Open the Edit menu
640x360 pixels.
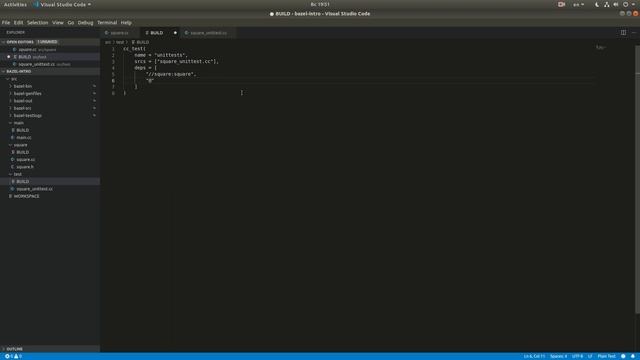coord(18,22)
